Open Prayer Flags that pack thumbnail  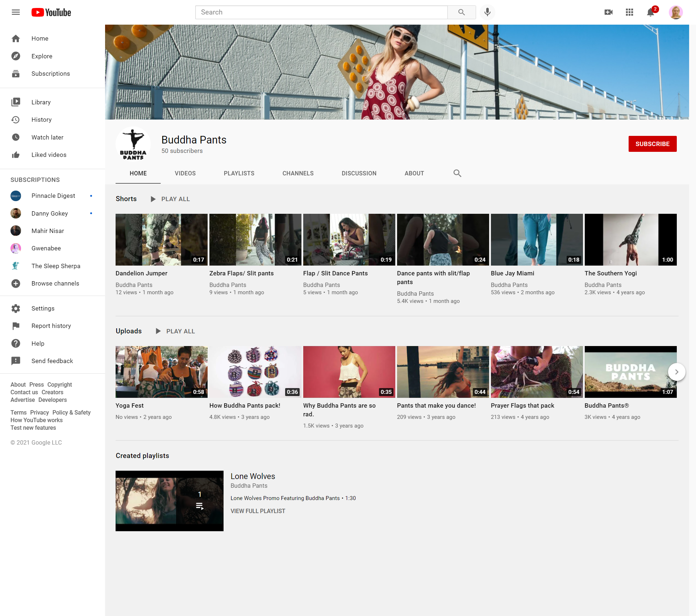coord(537,372)
